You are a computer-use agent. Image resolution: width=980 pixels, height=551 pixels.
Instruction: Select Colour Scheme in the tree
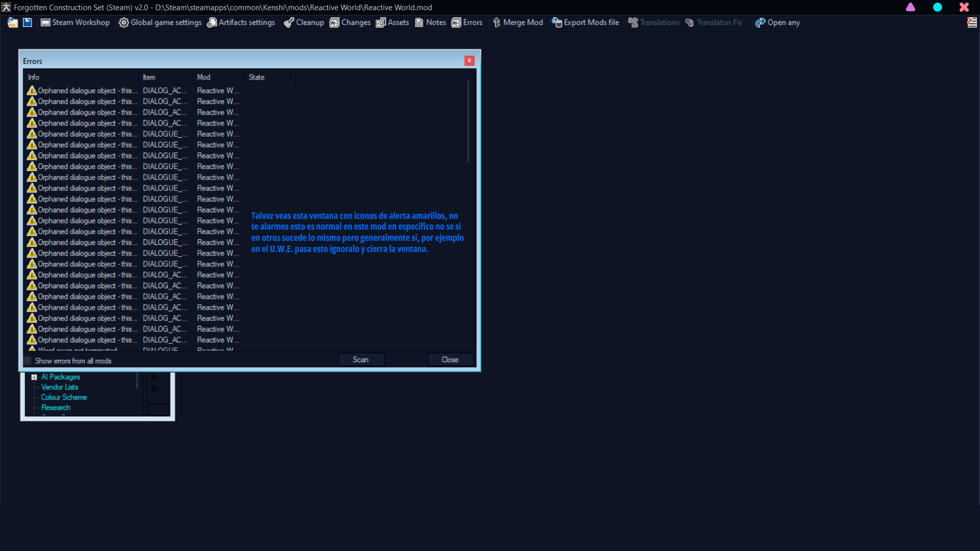(64, 397)
